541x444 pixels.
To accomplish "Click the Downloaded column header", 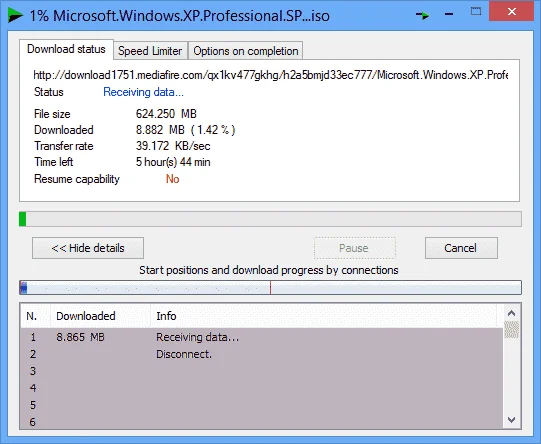I will pyautogui.click(x=100, y=316).
